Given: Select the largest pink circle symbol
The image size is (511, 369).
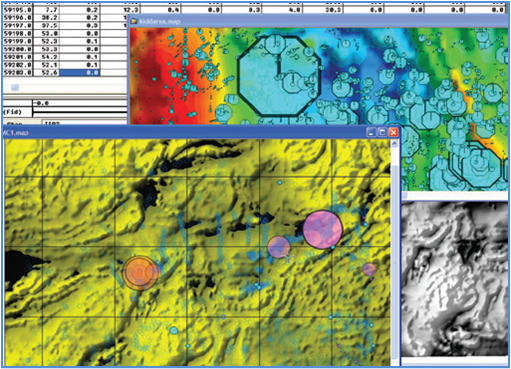Looking at the screenshot, I should click(322, 229).
